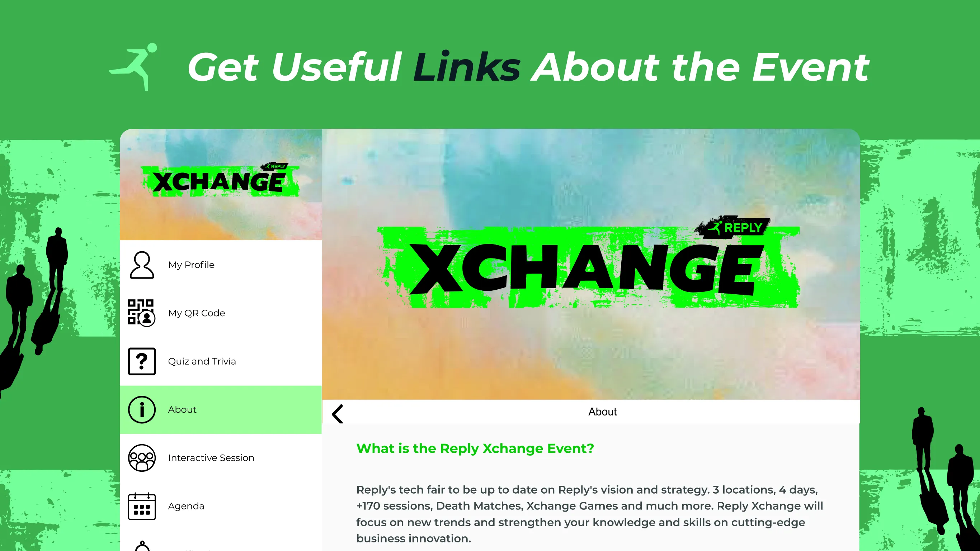980x551 pixels.
Task: Select the green About highlight swatch
Action: pyautogui.click(x=221, y=409)
